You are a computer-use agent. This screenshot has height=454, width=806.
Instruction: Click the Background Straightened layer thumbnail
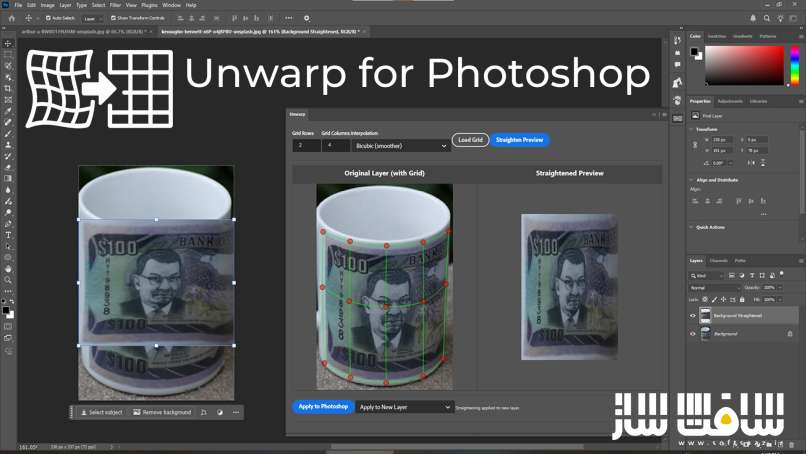coord(705,316)
